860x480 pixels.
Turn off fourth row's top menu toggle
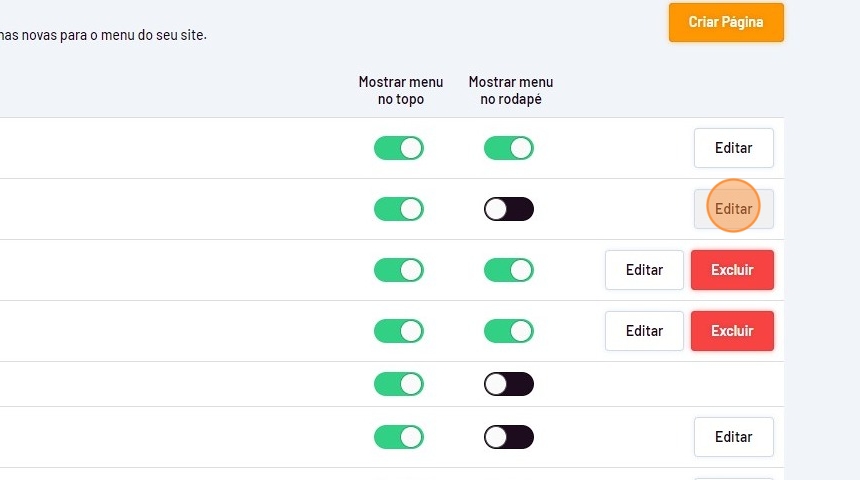(x=399, y=331)
